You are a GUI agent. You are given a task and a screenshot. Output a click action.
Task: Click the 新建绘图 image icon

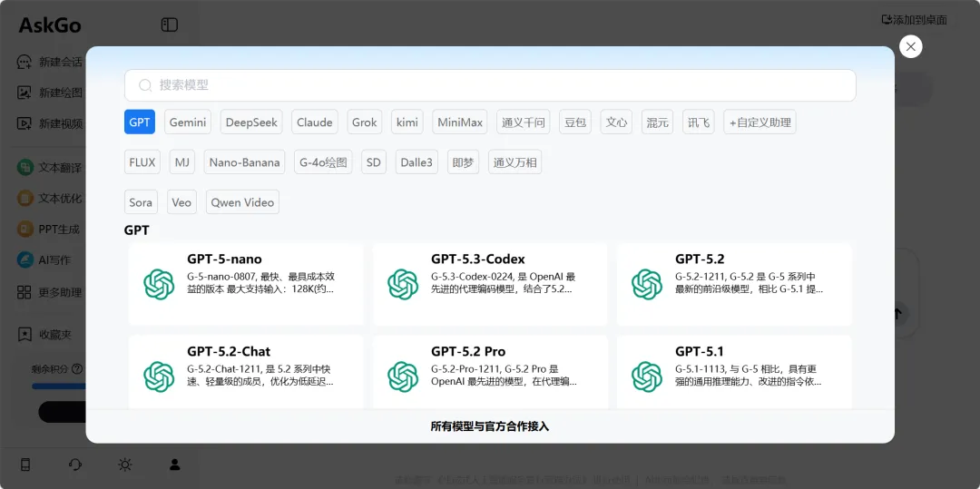point(24,93)
